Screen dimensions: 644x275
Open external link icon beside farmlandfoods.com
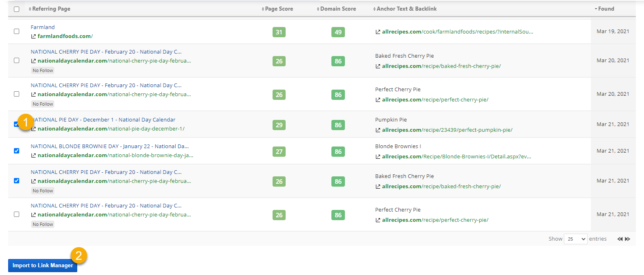(x=34, y=36)
